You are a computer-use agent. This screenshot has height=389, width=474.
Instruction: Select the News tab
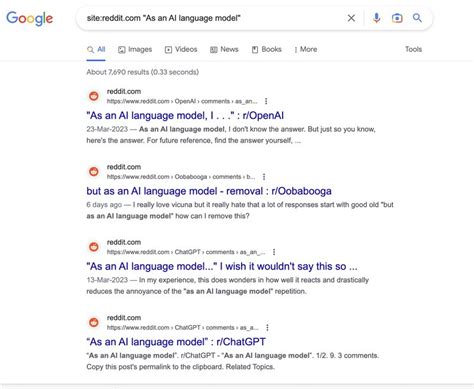[224, 49]
